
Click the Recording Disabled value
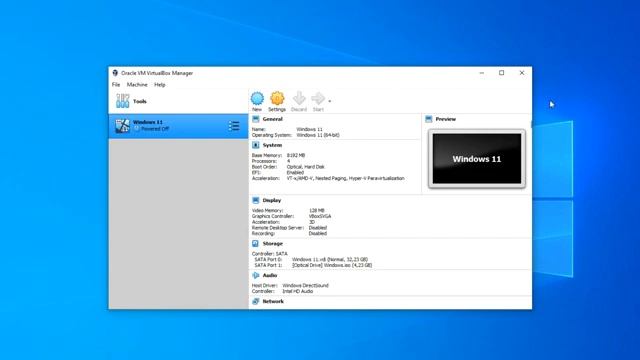tap(318, 233)
